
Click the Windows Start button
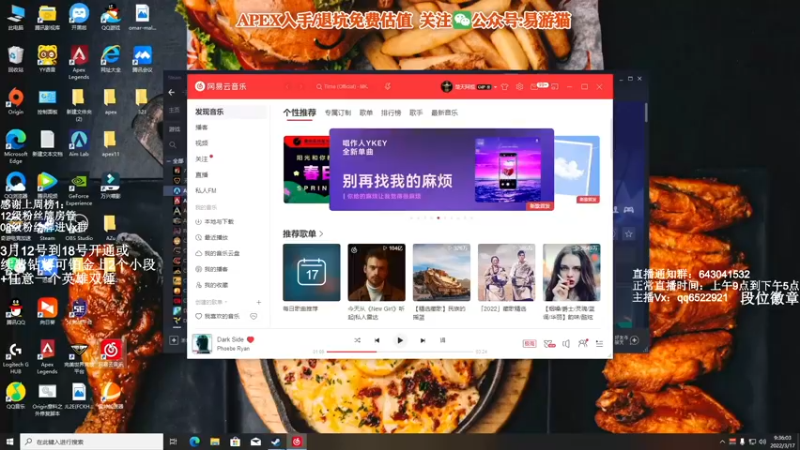tap(9, 441)
